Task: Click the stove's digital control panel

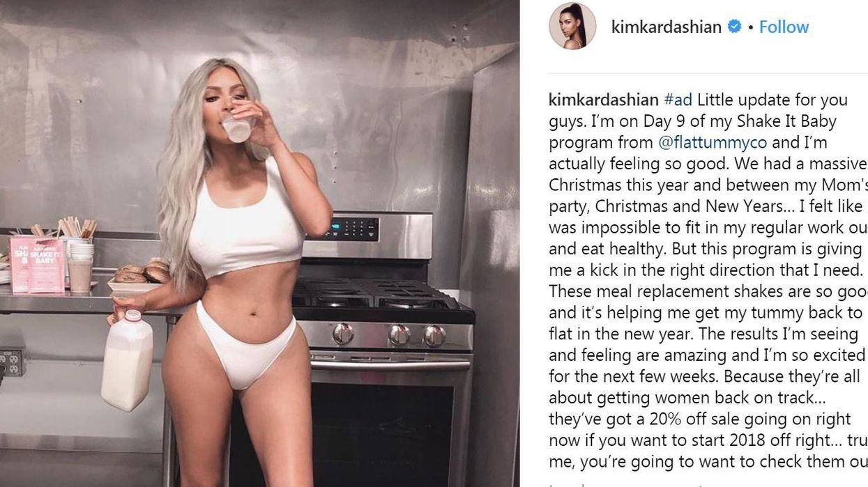Action: coord(351,228)
